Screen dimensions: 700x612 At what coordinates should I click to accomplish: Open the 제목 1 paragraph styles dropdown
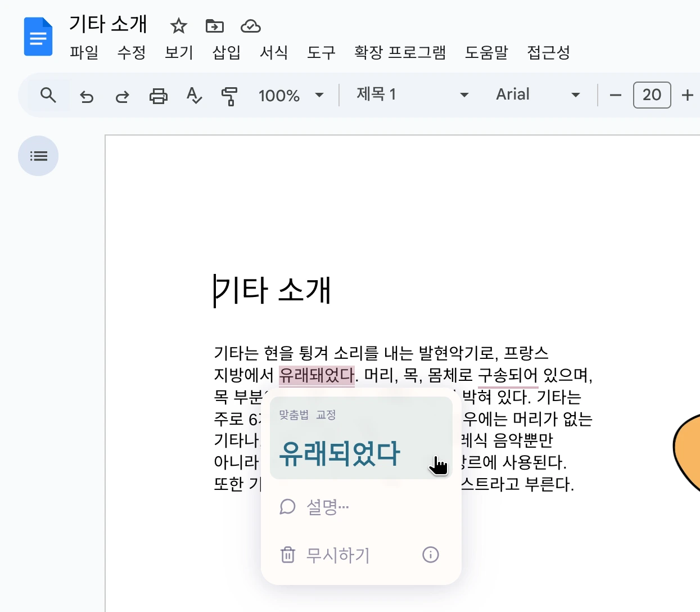click(410, 94)
